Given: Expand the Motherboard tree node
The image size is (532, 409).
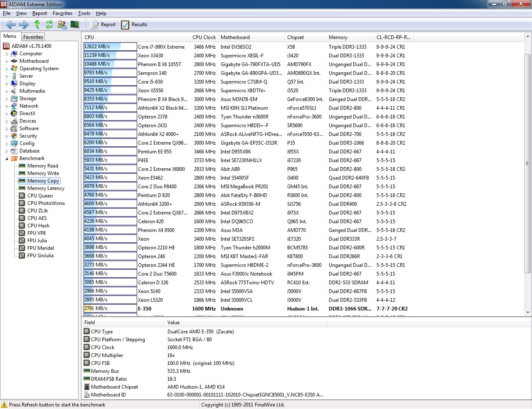Looking at the screenshot, I should point(7,62).
